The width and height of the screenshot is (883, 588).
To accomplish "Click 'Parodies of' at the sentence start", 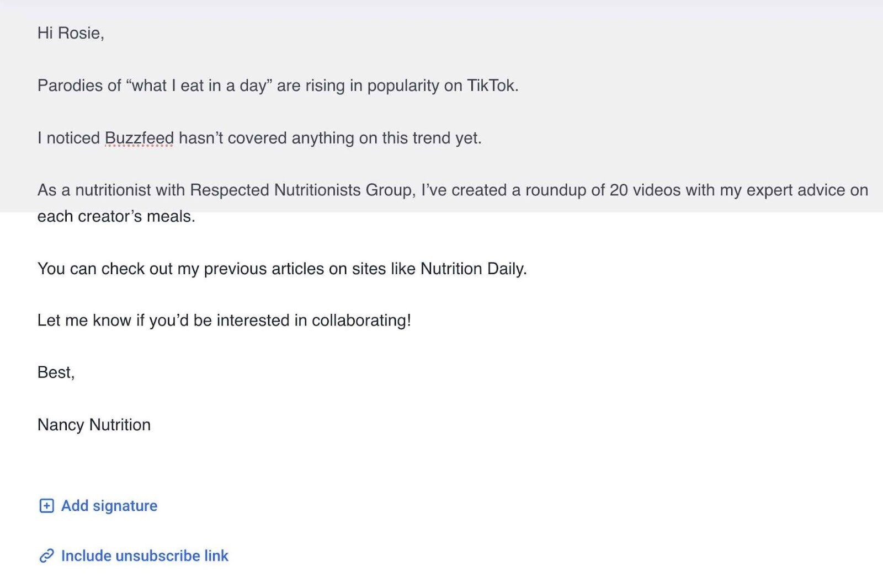I will [79, 85].
